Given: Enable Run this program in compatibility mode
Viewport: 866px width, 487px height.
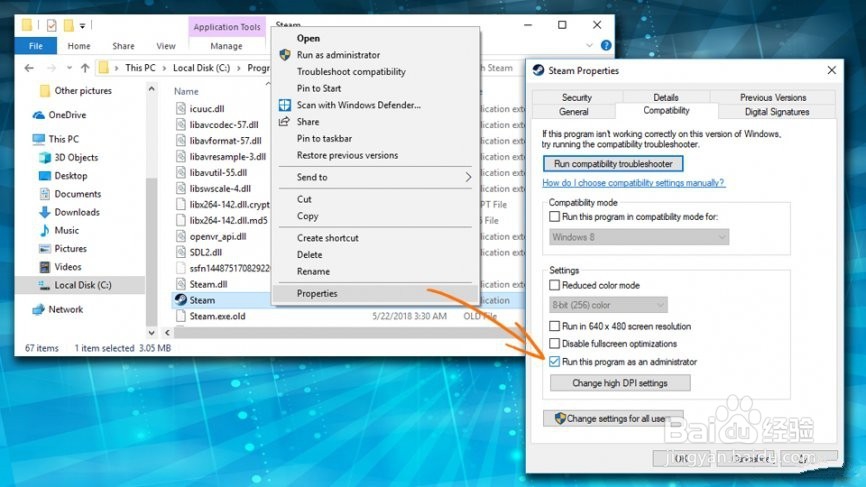Looking at the screenshot, I should [555, 216].
